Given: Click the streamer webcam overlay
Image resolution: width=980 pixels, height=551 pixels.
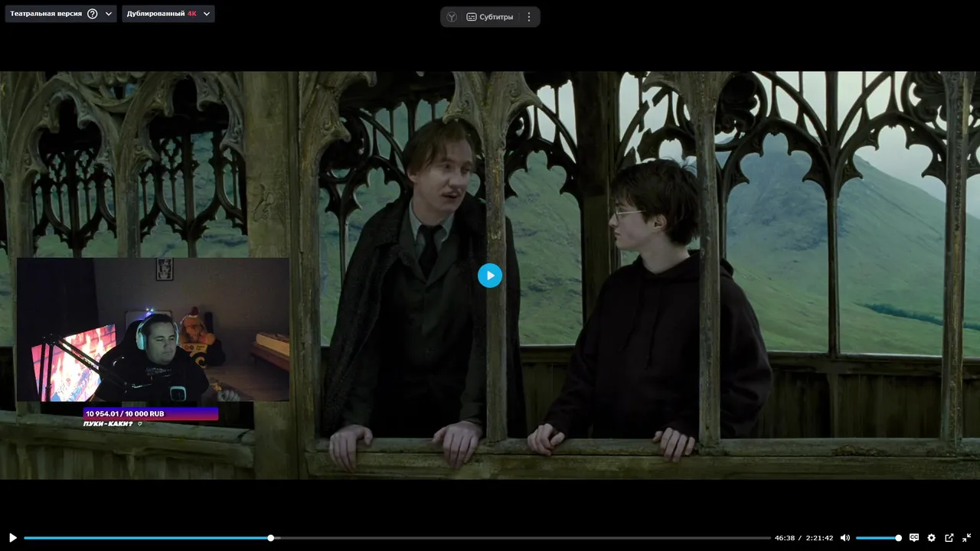Looking at the screenshot, I should click(153, 329).
